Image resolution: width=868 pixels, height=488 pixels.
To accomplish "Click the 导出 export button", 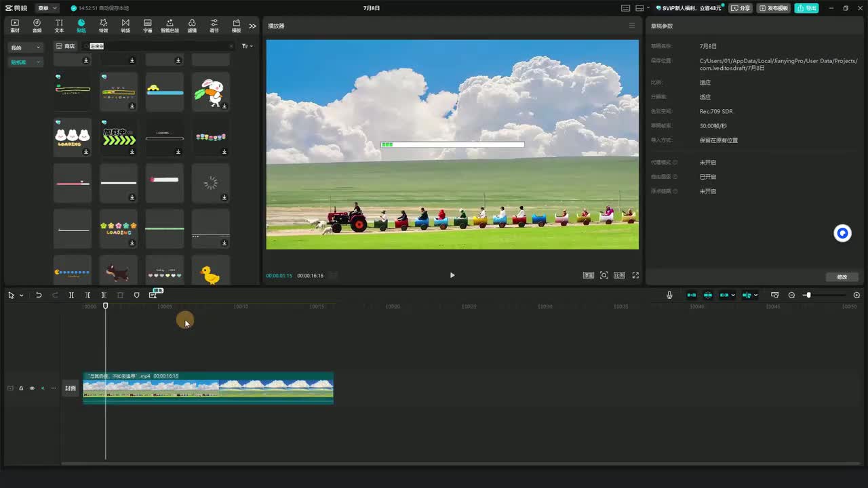I will coord(807,8).
